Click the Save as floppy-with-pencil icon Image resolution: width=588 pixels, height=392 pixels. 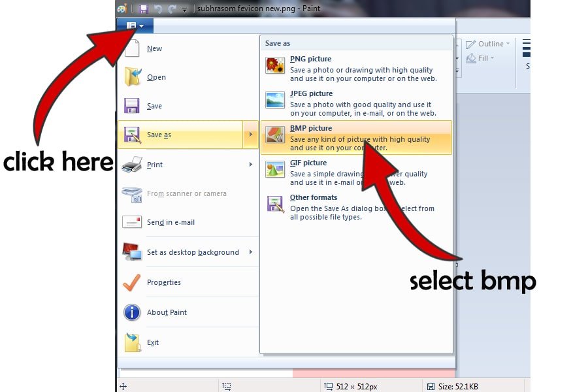coord(133,135)
